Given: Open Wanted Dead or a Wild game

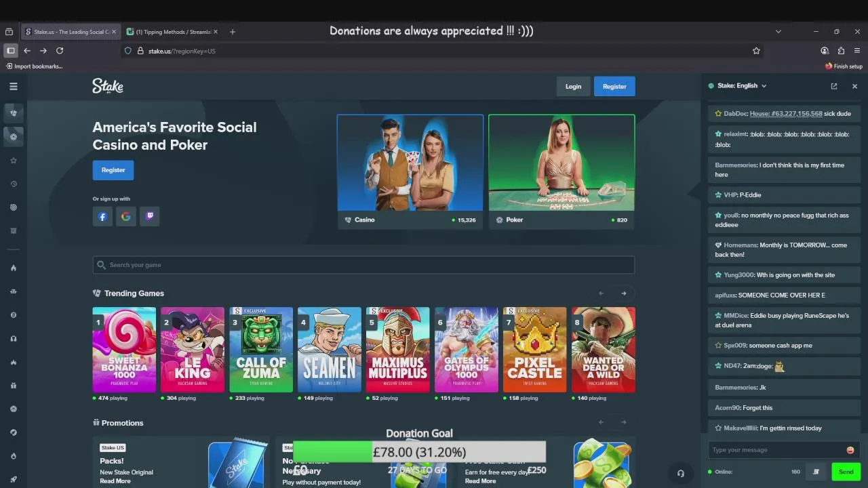Looking at the screenshot, I should point(604,350).
